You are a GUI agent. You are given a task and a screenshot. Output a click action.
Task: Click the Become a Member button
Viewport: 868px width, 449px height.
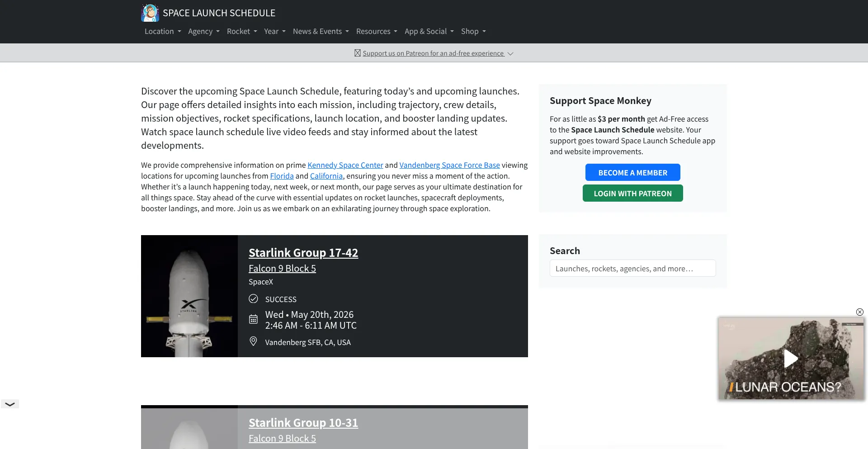[633, 172]
